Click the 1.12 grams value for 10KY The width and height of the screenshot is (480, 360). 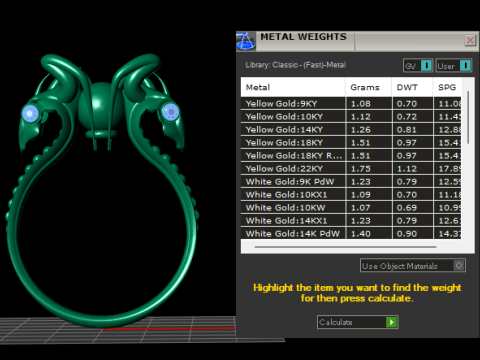tap(361, 117)
